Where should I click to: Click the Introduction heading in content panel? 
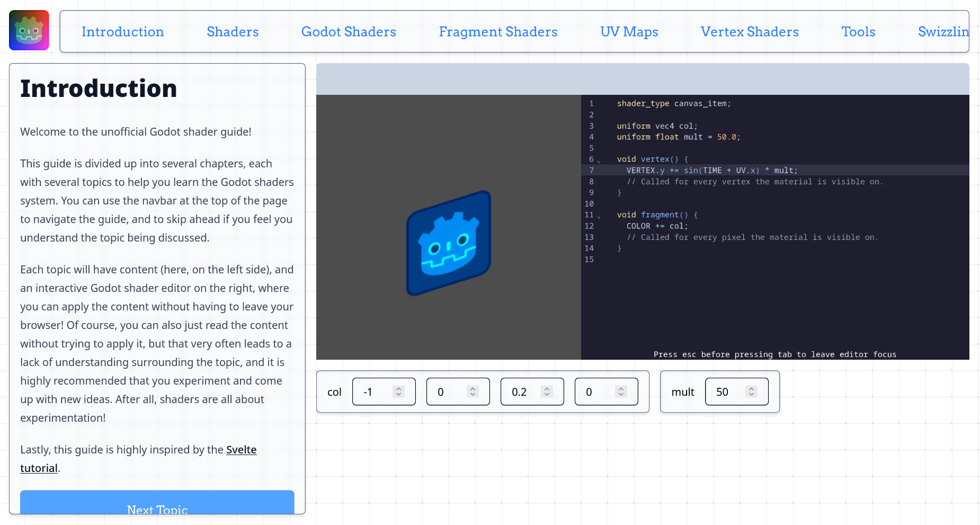[99, 88]
